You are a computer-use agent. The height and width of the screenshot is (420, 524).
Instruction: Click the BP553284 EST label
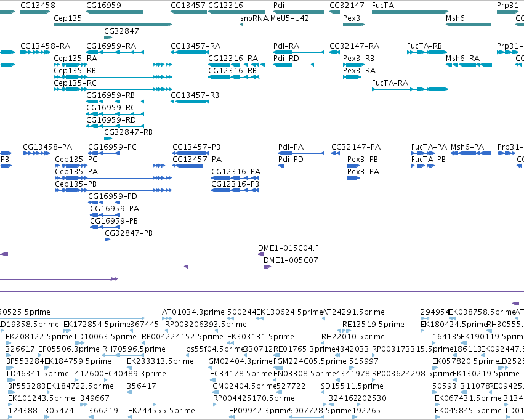click(x=25, y=361)
